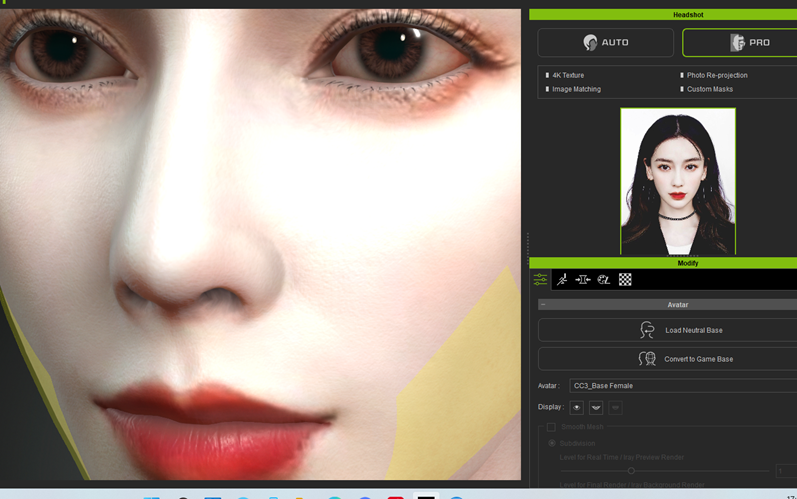
Task: Select the Subdivision radio button
Action: 551,443
